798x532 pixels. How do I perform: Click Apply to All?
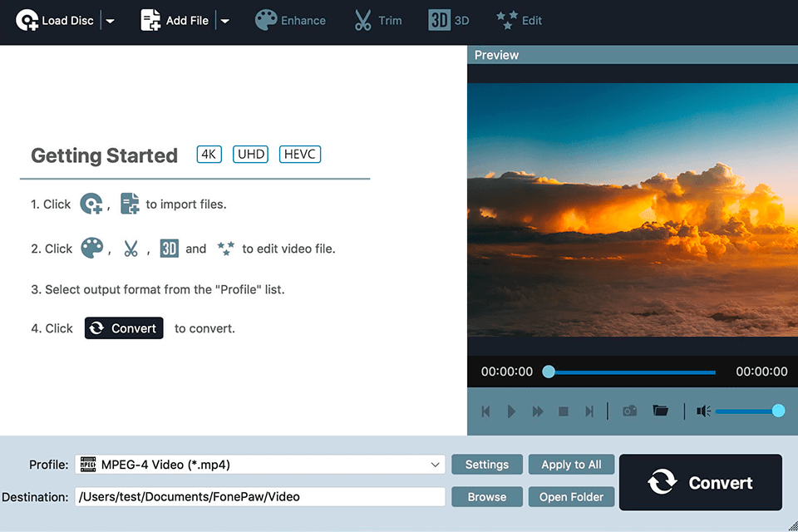pos(571,464)
